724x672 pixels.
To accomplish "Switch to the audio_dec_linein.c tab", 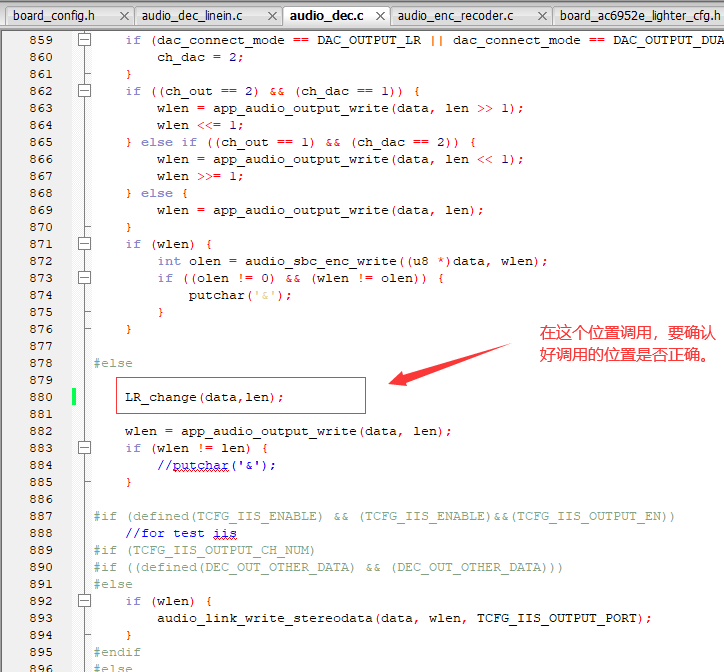I will pos(192,16).
